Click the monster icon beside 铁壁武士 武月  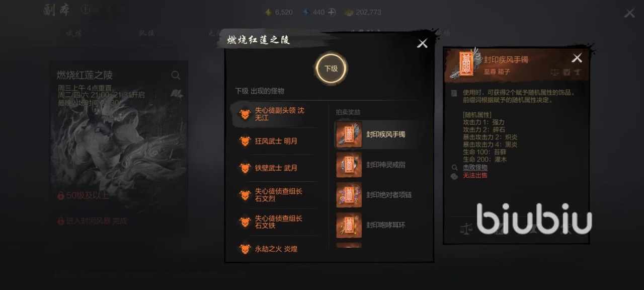tap(245, 168)
